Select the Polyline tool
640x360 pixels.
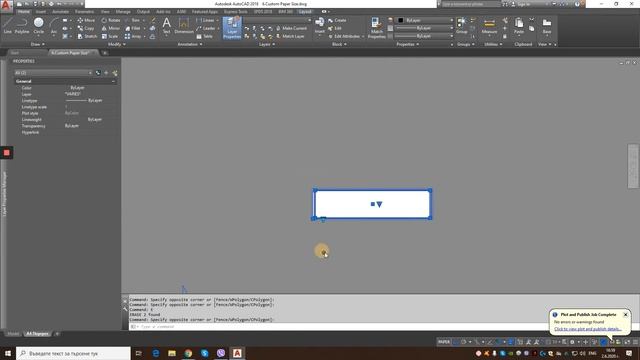click(22, 25)
